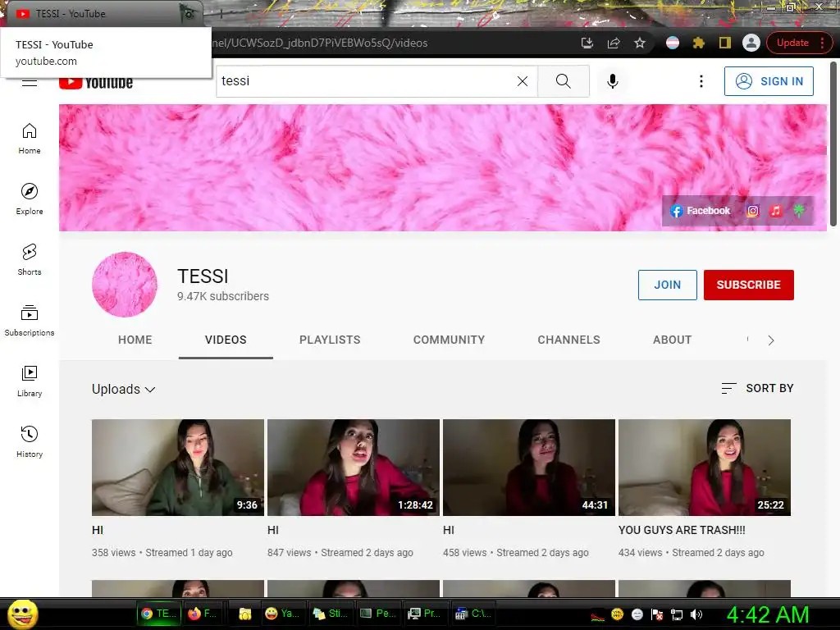Start voice search with microphone icon

(612, 81)
